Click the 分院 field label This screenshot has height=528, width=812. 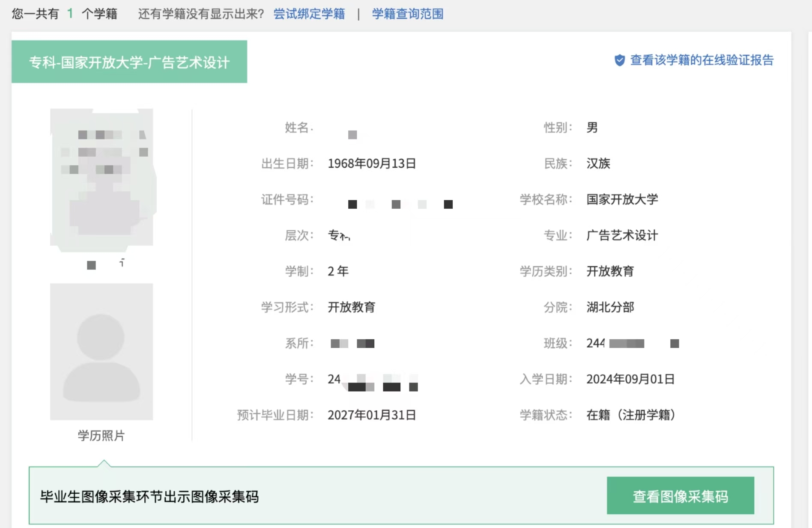[x=558, y=307]
